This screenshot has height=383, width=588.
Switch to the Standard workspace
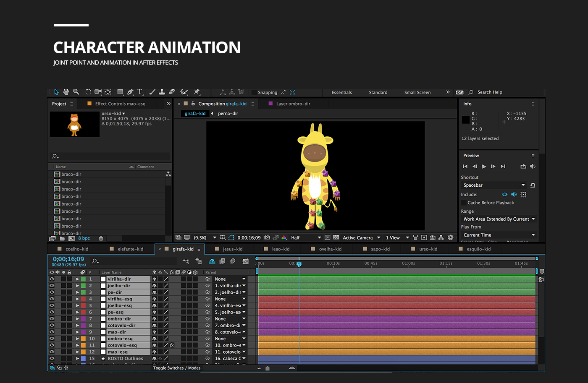pos(378,92)
